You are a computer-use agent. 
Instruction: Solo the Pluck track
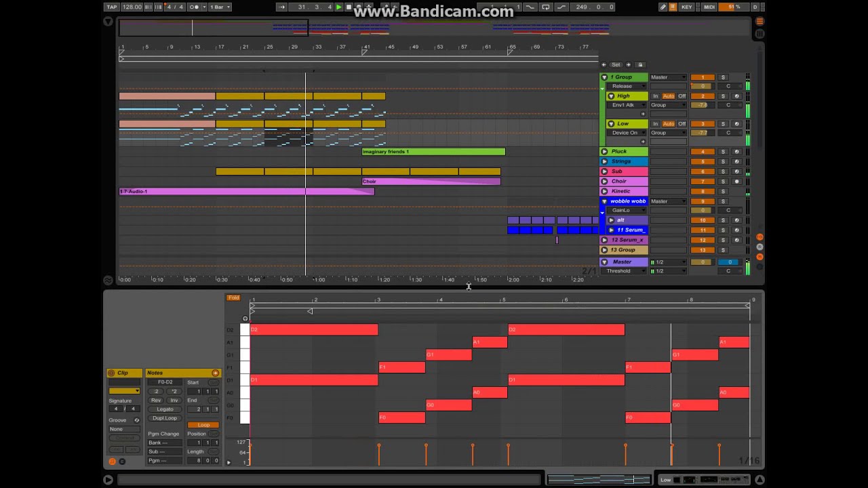(723, 151)
